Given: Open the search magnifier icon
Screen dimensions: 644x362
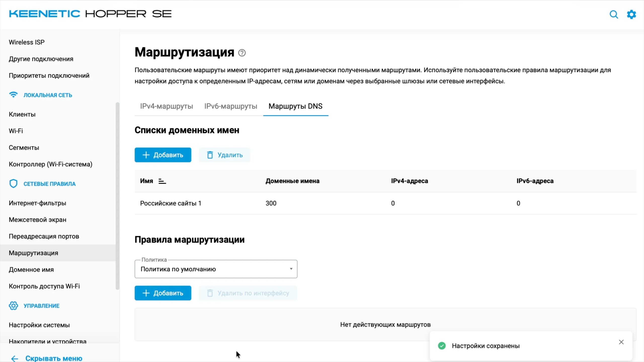Looking at the screenshot, I should click(x=614, y=14).
